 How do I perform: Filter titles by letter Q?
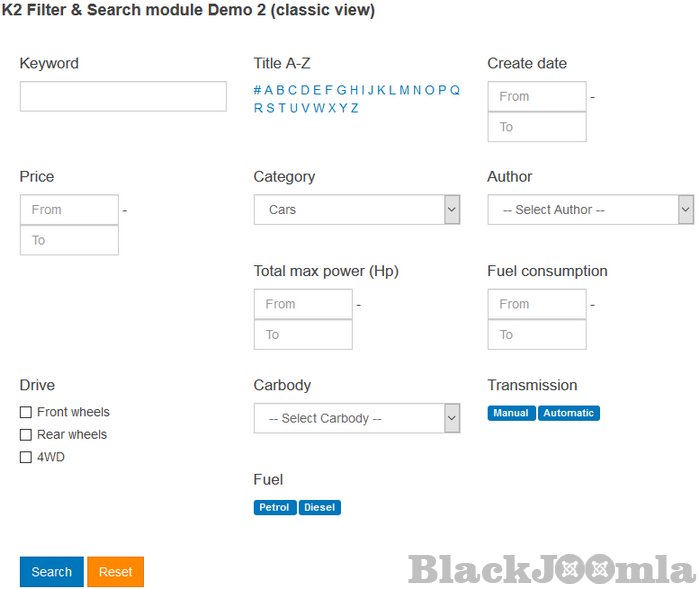tap(455, 90)
